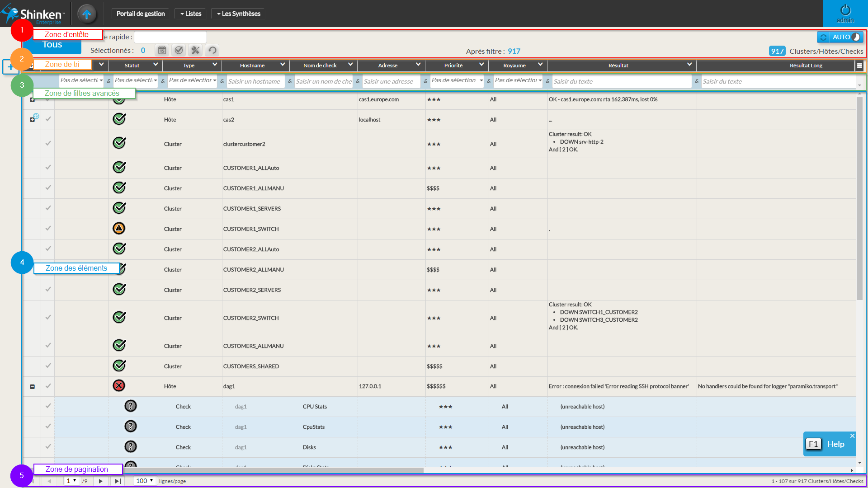The image size is (868, 488).
Task: Tick selection checkmark for clustercustomer2 row
Action: [x=48, y=143]
